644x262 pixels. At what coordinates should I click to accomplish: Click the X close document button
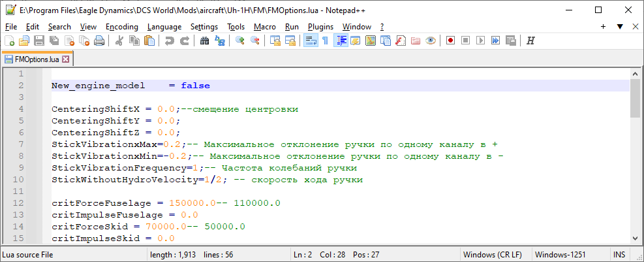point(635,26)
